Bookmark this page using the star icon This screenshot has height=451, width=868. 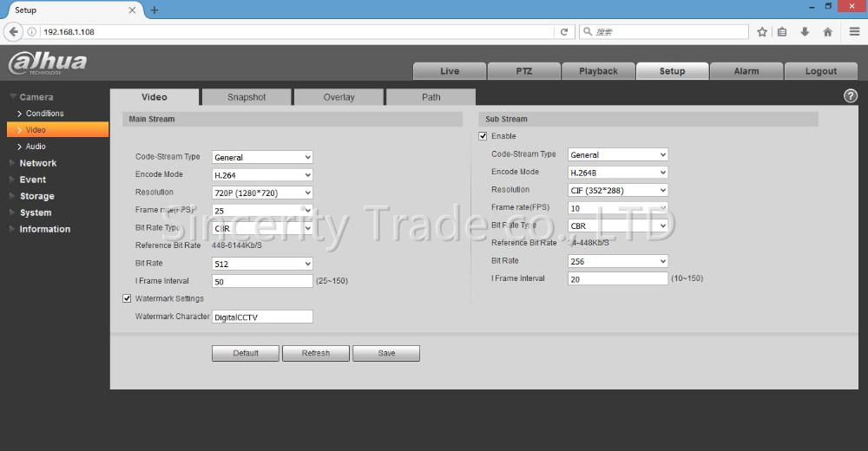tap(762, 32)
